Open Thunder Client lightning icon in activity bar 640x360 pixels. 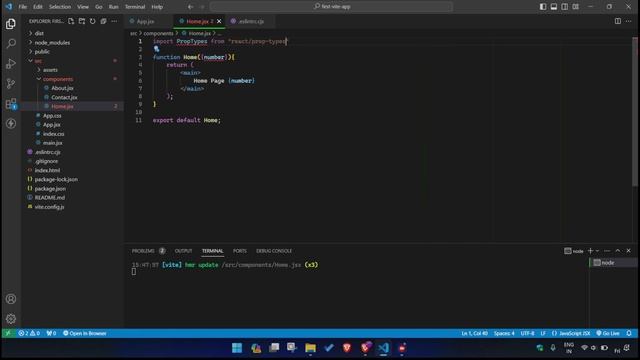click(11, 123)
